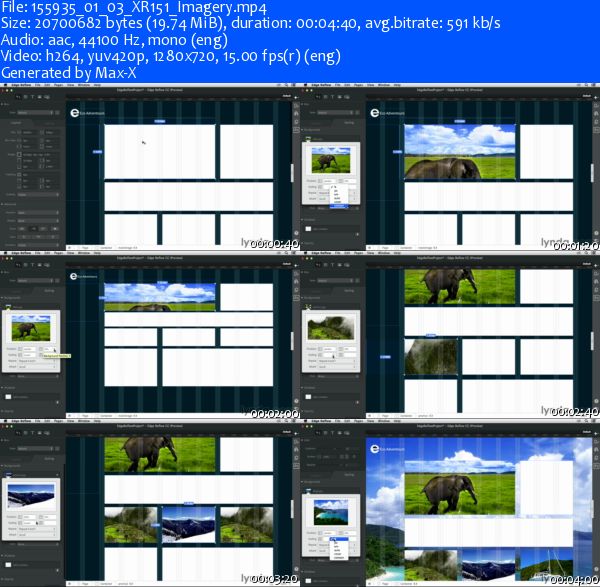
Task: Choose 'contain' in the sizing menu, 00:04:00 frame
Action: pos(339,558)
